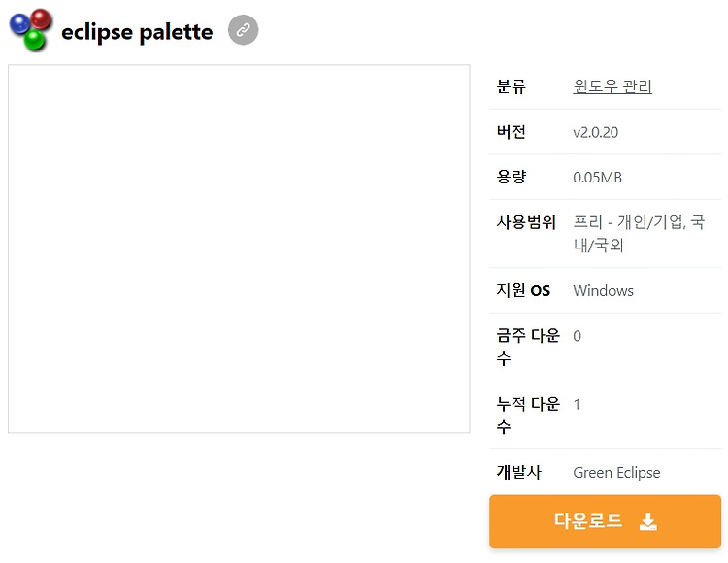Click the v2.0.20 version value
Viewport: 728px width, 563px height.
(x=596, y=132)
